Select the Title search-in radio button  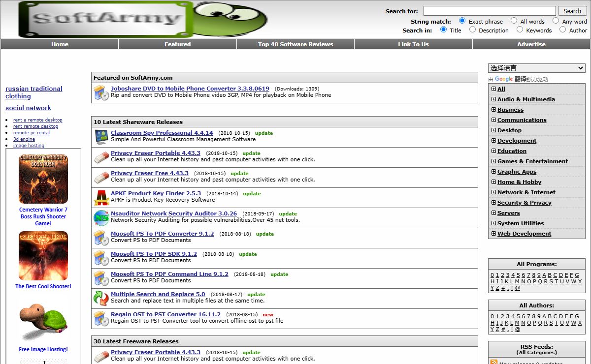(x=443, y=30)
